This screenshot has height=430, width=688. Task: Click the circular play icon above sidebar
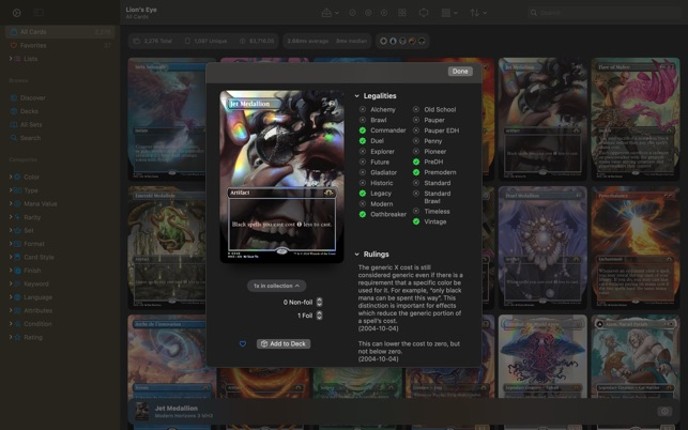[17, 13]
